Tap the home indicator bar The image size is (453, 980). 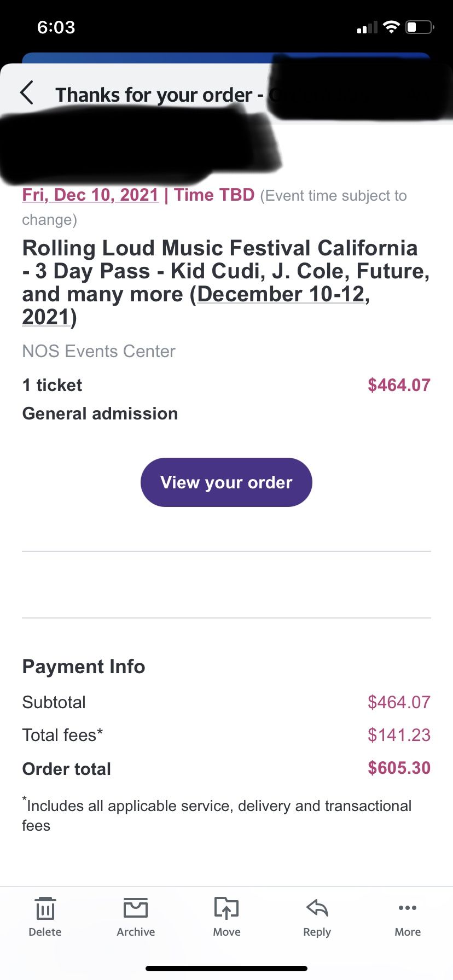pyautogui.click(x=226, y=969)
